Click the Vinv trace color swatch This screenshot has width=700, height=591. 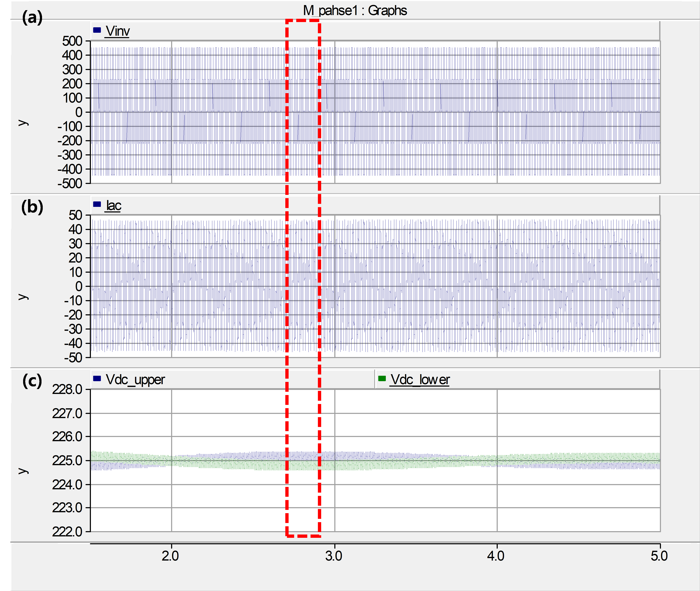coord(97,30)
